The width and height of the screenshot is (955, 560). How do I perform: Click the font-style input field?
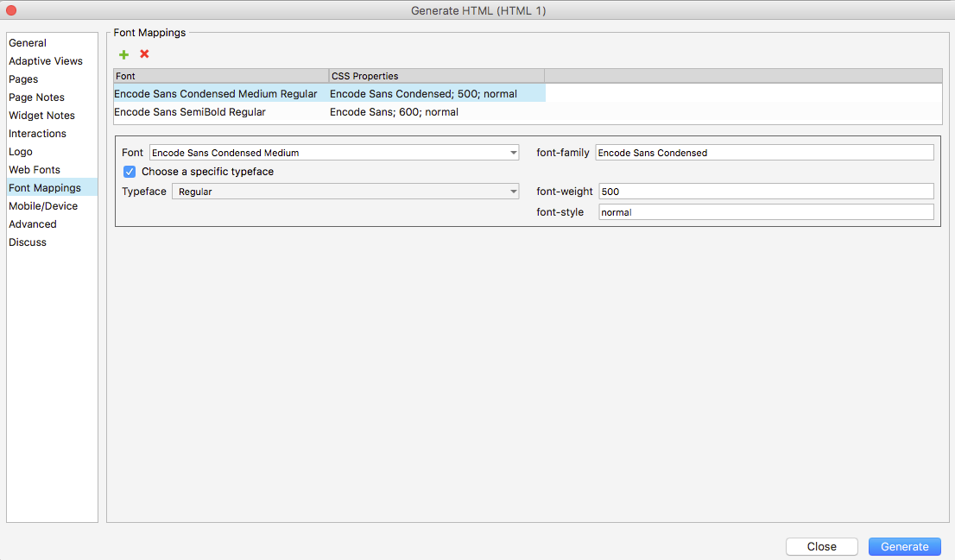coord(766,212)
